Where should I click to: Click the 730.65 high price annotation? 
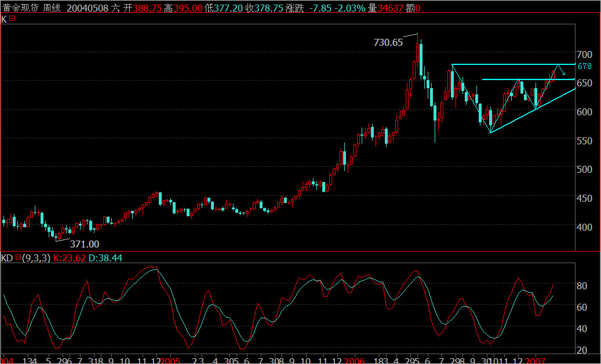[388, 42]
